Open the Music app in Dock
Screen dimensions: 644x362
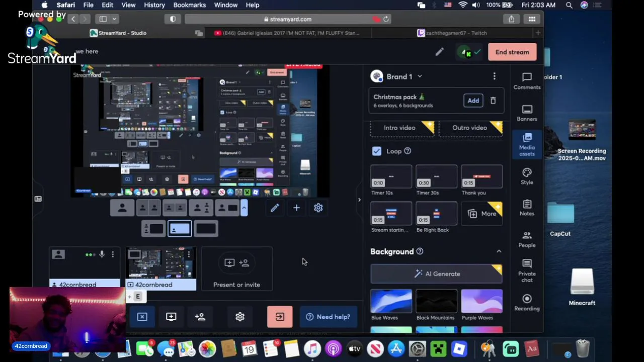[312, 348]
